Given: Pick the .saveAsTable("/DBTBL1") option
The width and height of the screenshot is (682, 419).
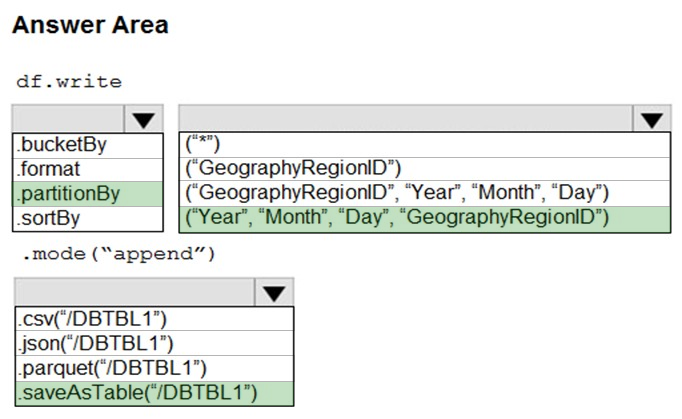Looking at the screenshot, I should click(x=154, y=394).
